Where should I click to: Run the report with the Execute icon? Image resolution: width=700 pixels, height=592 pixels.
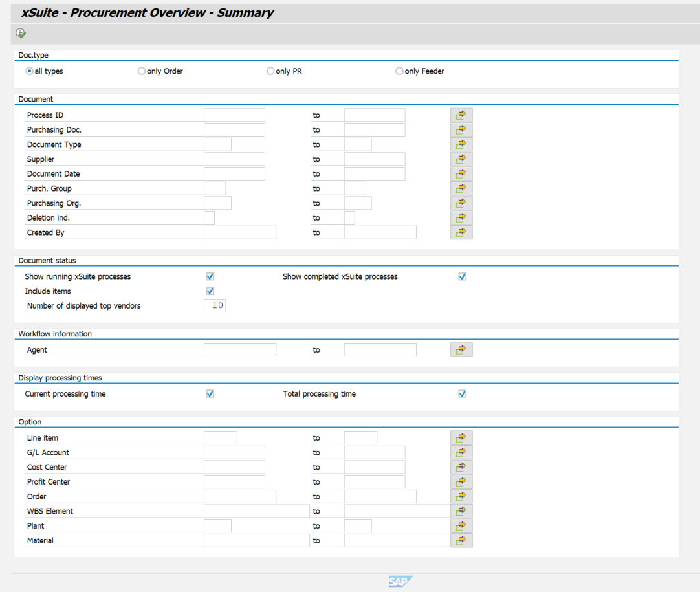[20, 33]
